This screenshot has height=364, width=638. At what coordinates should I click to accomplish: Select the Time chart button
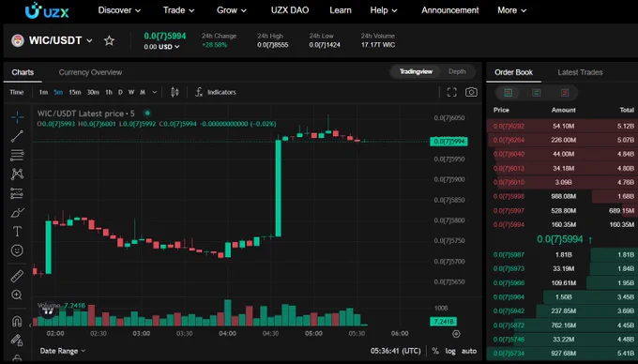pyautogui.click(x=17, y=92)
